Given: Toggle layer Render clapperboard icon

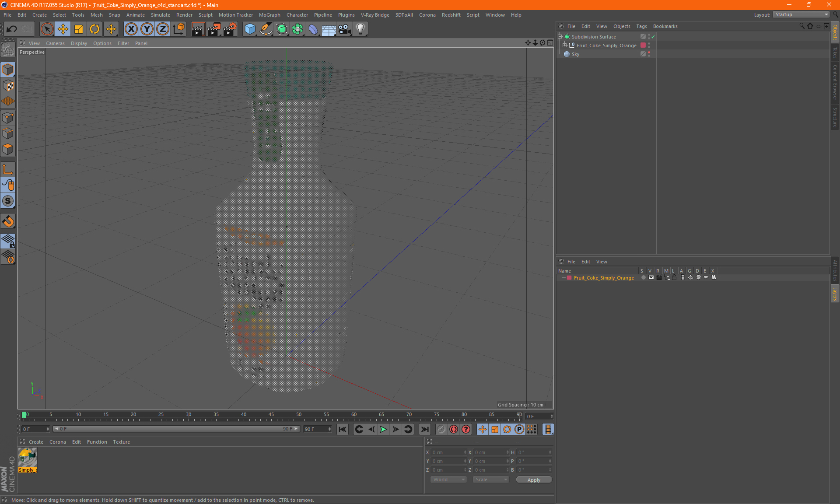Looking at the screenshot, I should 659,277.
